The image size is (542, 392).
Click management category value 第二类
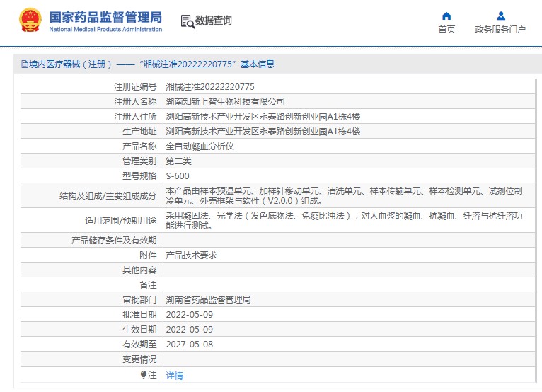pyautogui.click(x=178, y=161)
